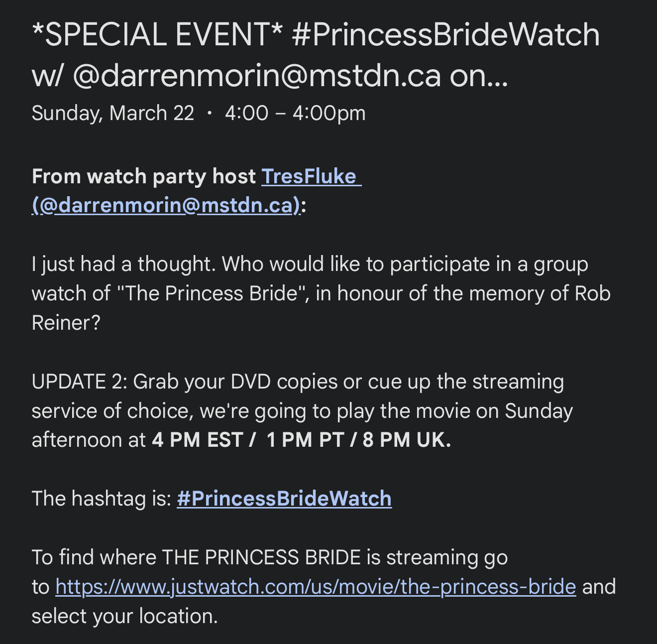This screenshot has height=644, width=657.
Task: Click the "I just had a thought" sentence
Action: click(124, 264)
